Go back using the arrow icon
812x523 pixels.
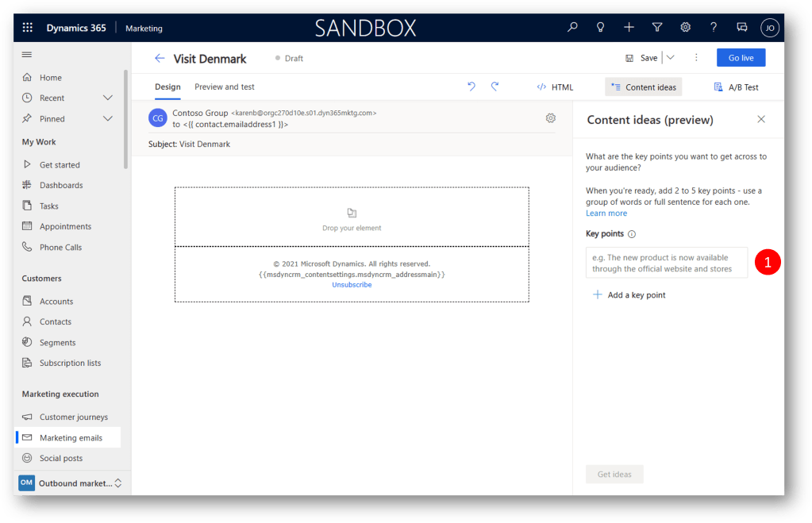[160, 59]
